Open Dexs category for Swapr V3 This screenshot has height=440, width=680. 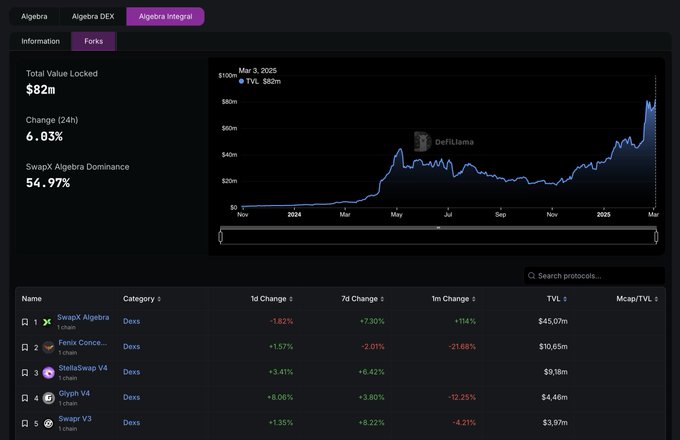tap(131, 423)
